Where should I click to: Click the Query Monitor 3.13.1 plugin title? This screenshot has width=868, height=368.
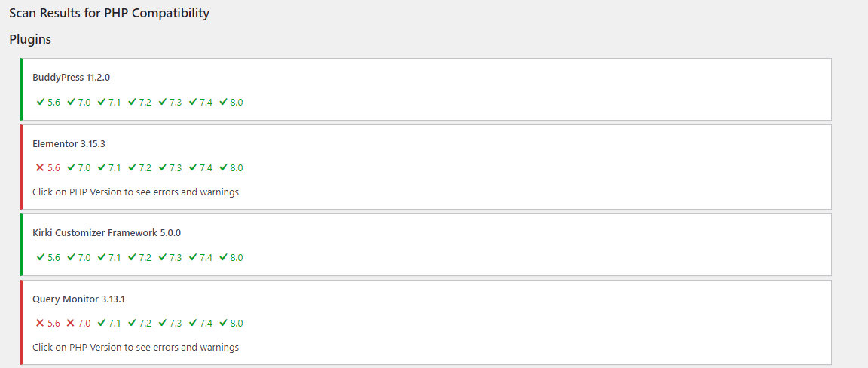[x=78, y=299]
